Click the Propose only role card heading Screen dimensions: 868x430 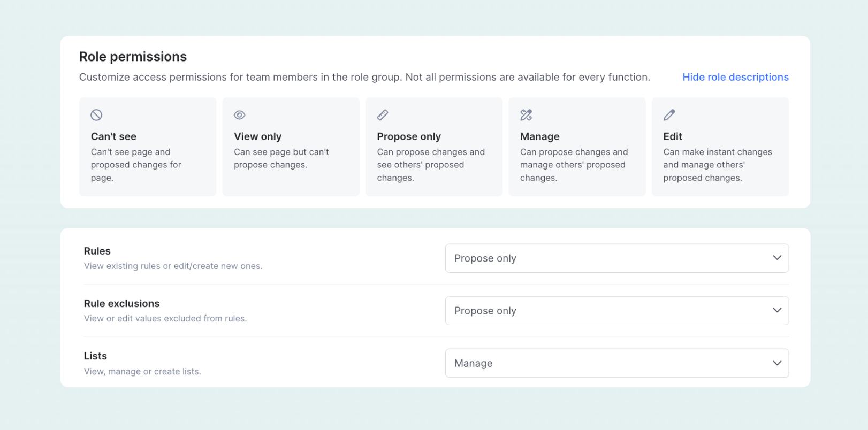409,136
